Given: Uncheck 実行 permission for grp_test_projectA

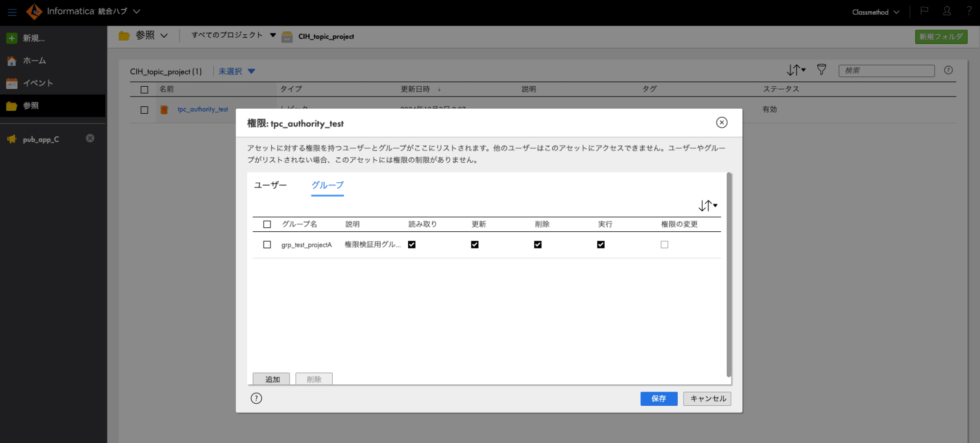Looking at the screenshot, I should (601, 245).
